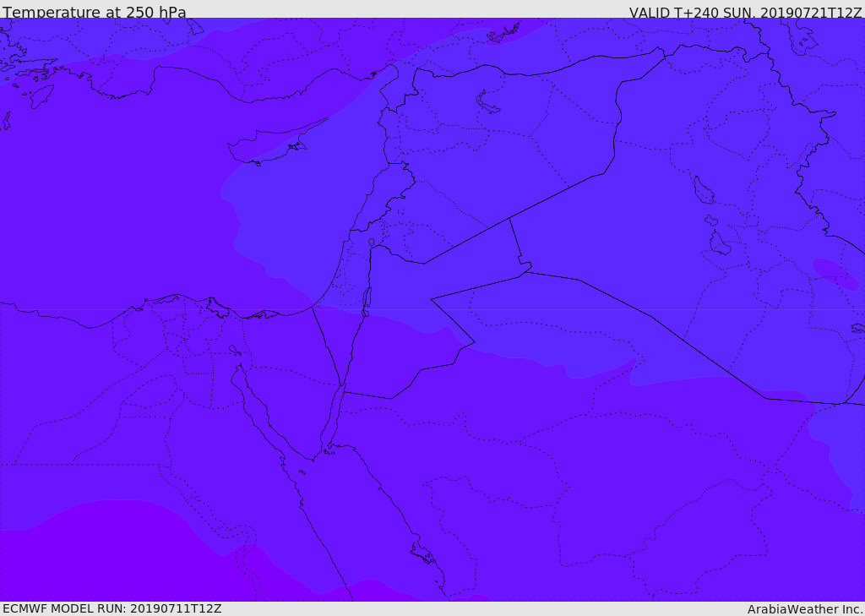Click the "ECMWF MODEL RUN: 20190711T12Z" footer text

[112, 608]
